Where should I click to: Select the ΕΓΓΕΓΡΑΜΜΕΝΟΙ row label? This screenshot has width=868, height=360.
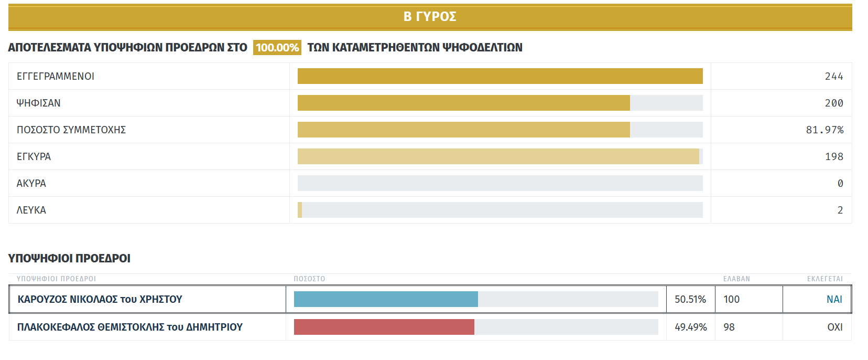(x=56, y=77)
